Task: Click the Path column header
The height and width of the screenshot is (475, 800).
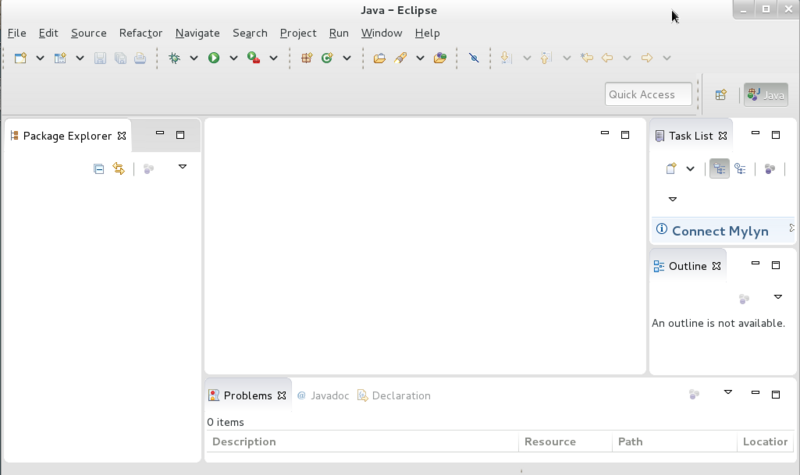Action: click(x=674, y=442)
